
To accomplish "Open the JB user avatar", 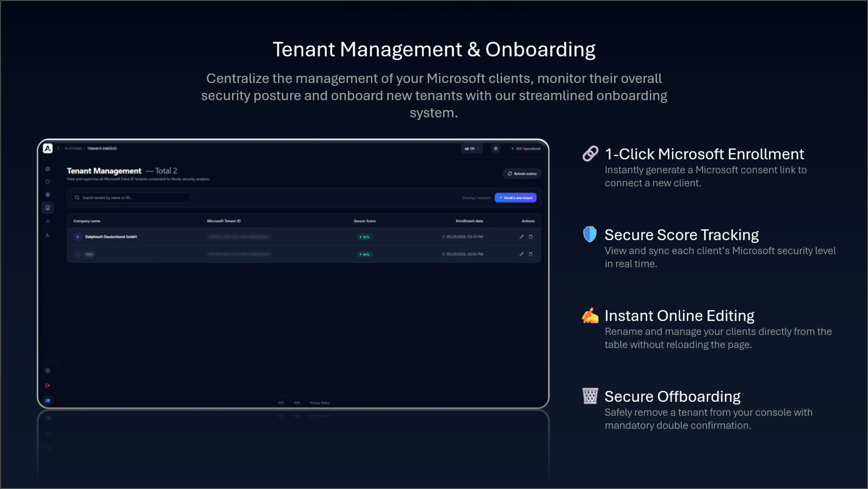I will pyautogui.click(x=48, y=401).
